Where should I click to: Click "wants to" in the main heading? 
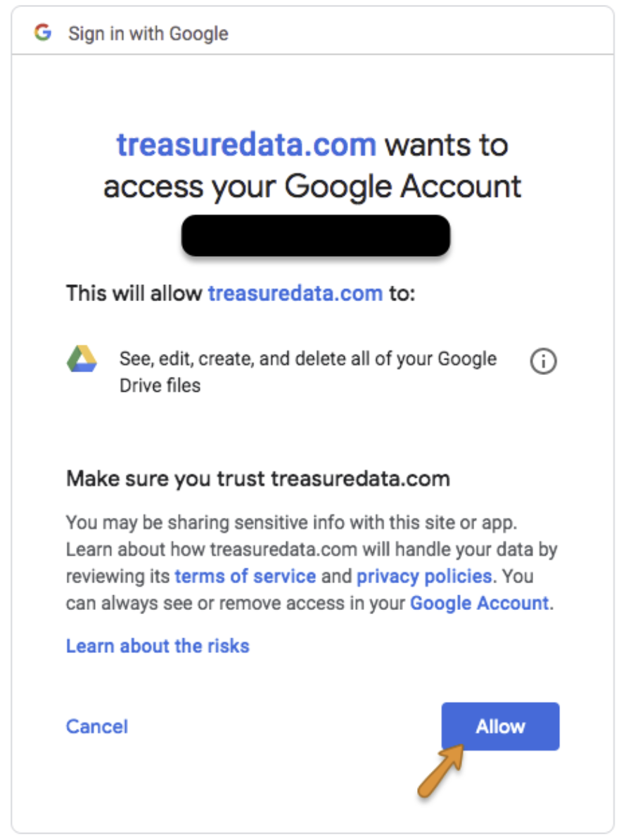point(446,145)
